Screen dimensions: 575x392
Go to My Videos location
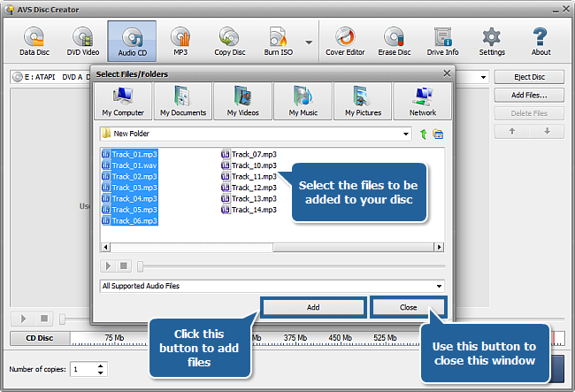pyautogui.click(x=242, y=102)
